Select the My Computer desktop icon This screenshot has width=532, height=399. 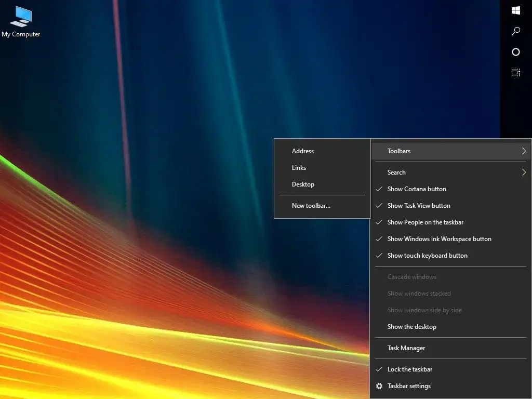21,21
